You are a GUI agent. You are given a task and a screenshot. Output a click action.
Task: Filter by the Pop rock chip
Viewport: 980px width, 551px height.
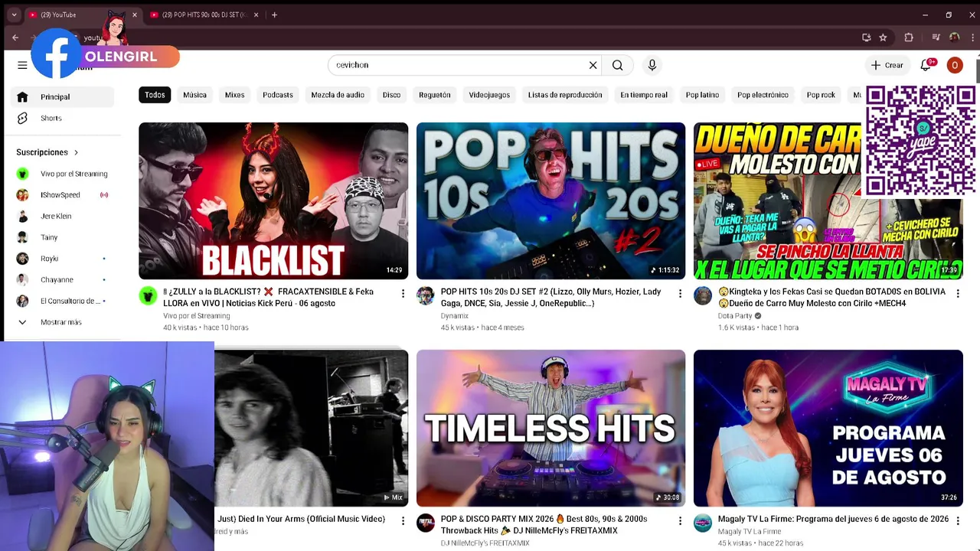821,95
